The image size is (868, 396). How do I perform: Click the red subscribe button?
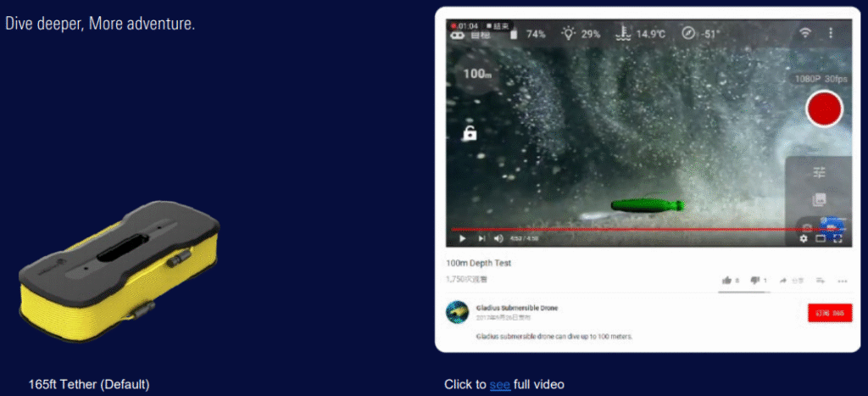coord(829,313)
